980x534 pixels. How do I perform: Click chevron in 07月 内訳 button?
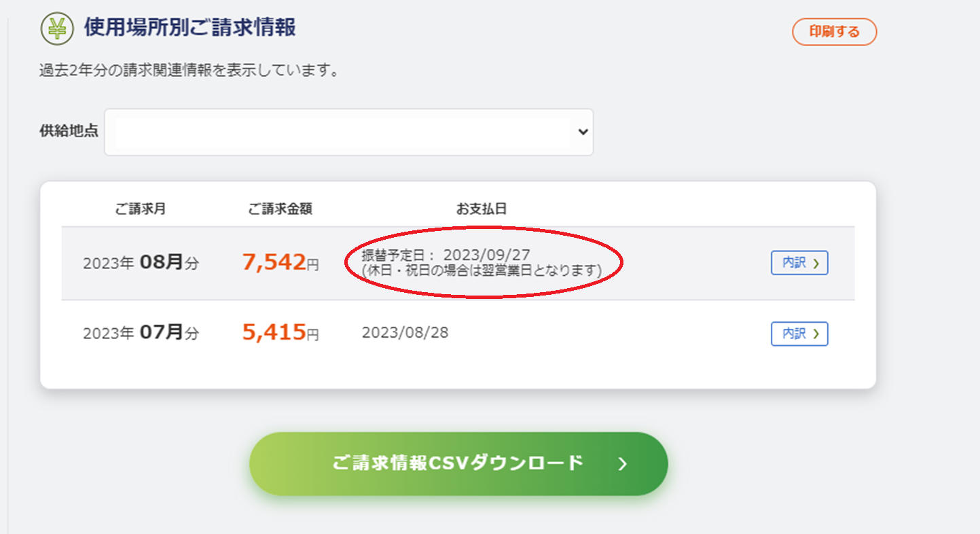point(816,334)
